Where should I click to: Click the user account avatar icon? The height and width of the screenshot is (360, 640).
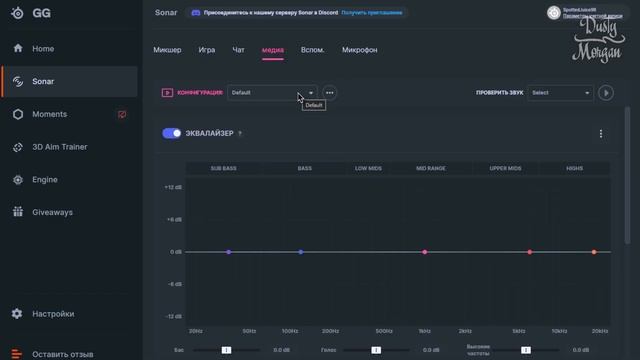click(553, 13)
